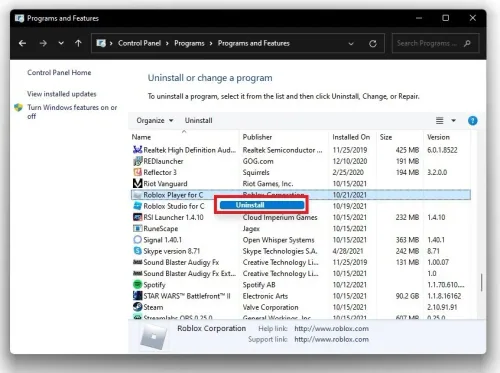This screenshot has height=373, width=500.
Task: Click the change view list icon
Action: point(440,120)
